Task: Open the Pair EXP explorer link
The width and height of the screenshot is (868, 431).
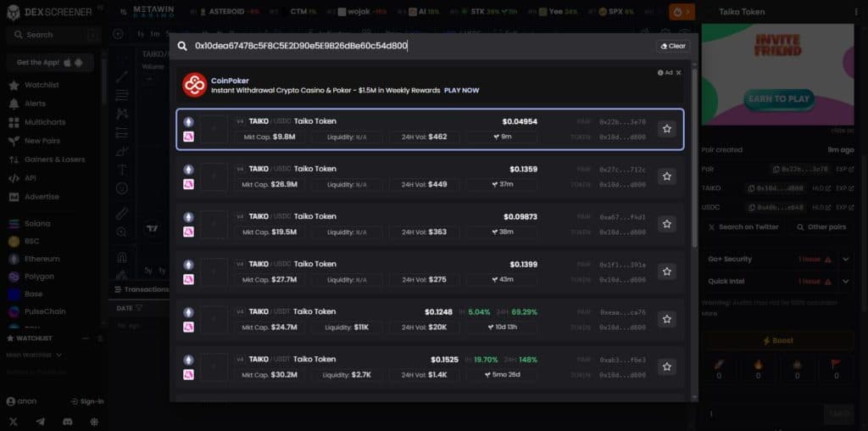Action: pyautogui.click(x=843, y=169)
